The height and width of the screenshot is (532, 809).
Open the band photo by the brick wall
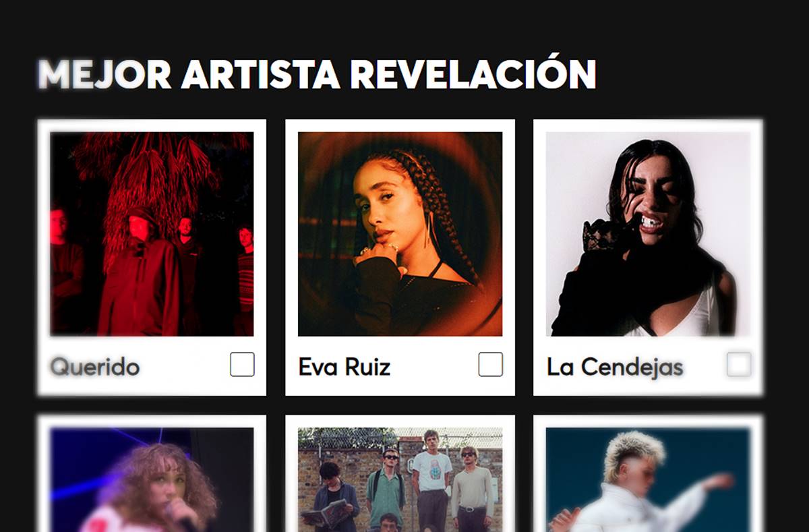pos(400,479)
